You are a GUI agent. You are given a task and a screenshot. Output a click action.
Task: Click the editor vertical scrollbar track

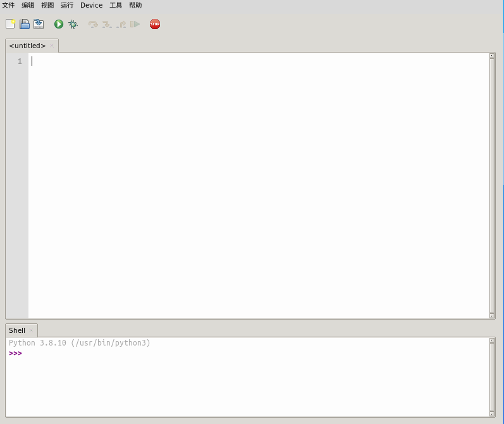(492, 185)
